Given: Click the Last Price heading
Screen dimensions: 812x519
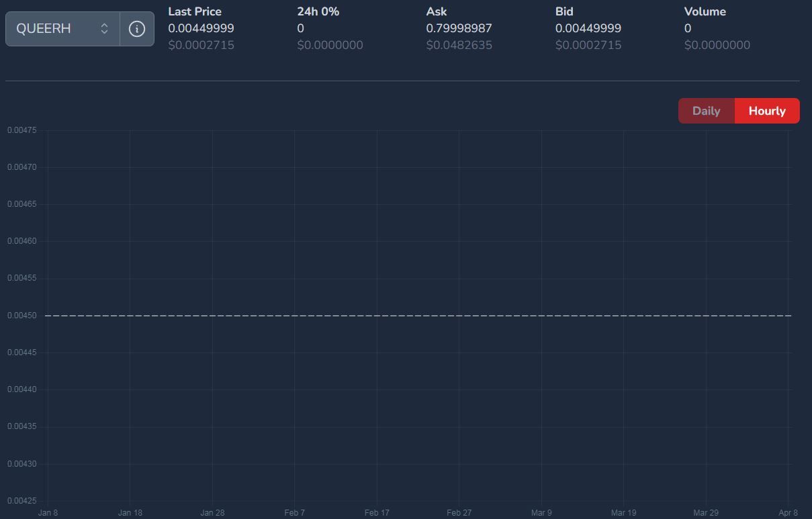Looking at the screenshot, I should pos(195,11).
